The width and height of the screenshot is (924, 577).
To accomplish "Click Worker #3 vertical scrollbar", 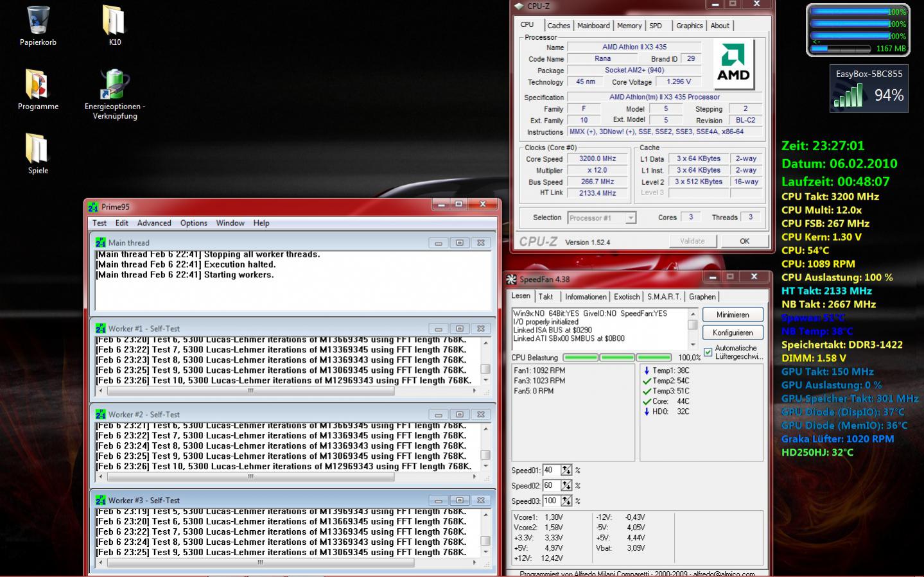I will pos(485,532).
